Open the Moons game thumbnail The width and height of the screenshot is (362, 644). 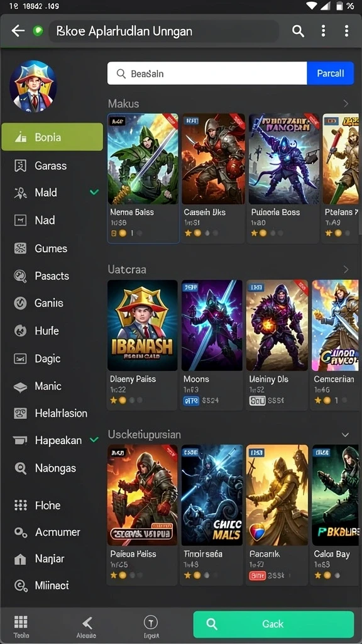tap(212, 326)
